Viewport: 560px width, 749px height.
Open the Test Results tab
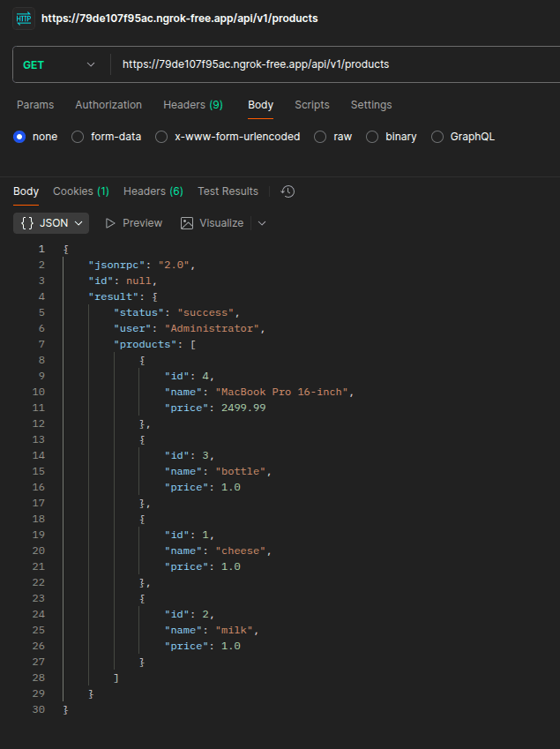[228, 191]
